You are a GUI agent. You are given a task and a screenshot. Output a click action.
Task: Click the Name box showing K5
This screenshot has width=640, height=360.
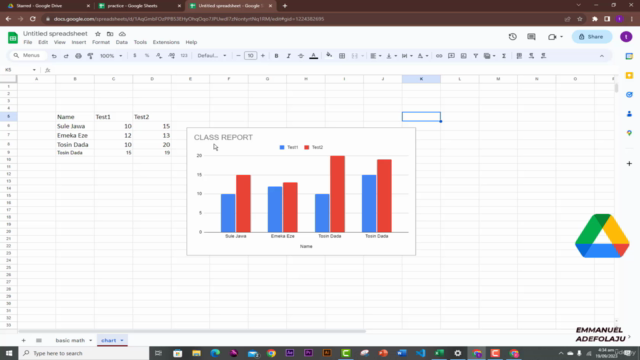(20, 70)
